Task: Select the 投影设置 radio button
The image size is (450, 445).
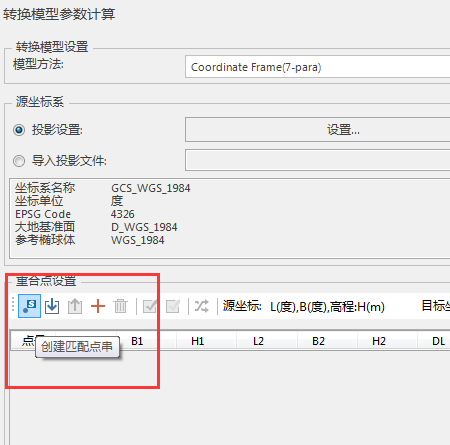Action: [x=19, y=130]
